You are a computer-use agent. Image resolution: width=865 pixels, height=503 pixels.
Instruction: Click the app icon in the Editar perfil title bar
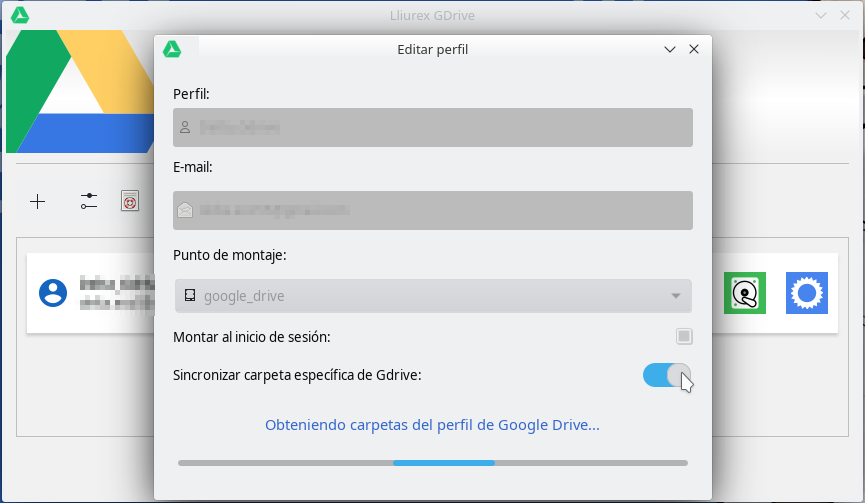[172, 49]
